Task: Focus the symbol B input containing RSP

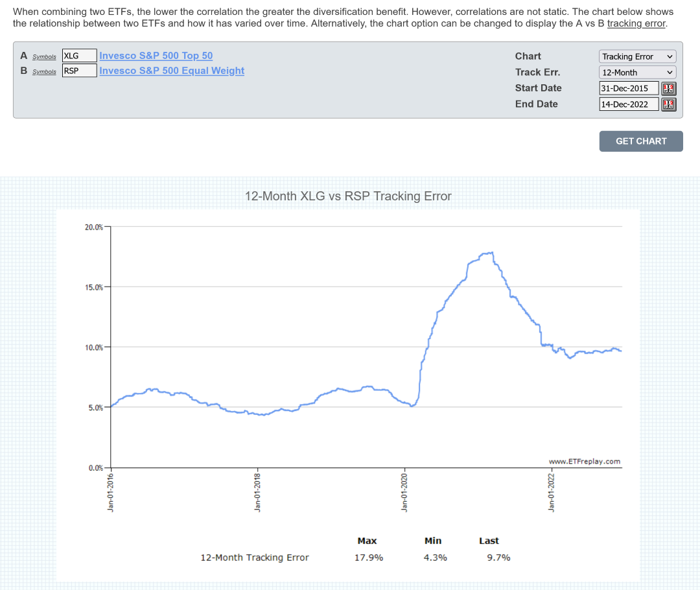Action: (79, 71)
